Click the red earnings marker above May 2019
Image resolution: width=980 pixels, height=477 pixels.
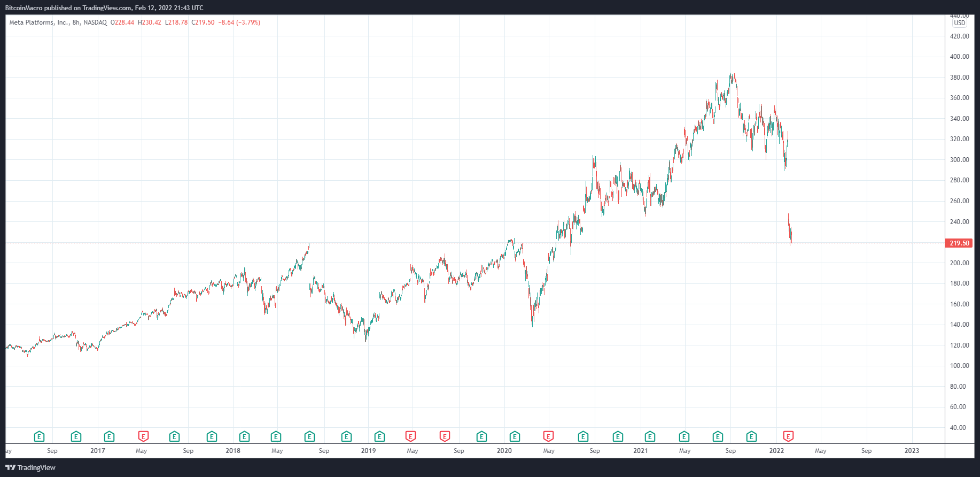point(410,436)
